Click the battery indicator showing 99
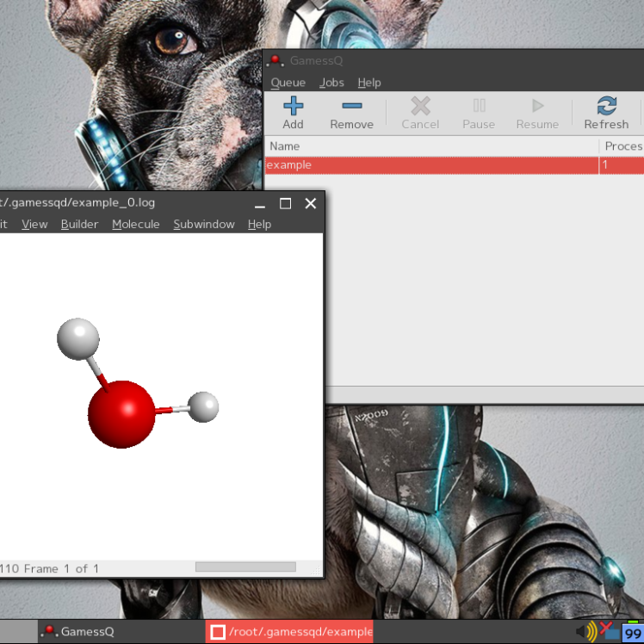Image resolution: width=644 pixels, height=644 pixels. point(633,633)
